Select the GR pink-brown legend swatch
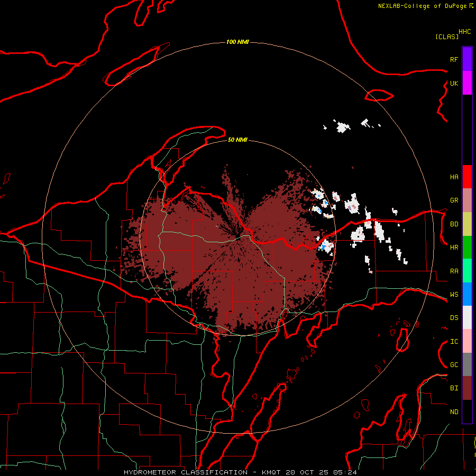Screen dimensions: 476x476 (467, 200)
